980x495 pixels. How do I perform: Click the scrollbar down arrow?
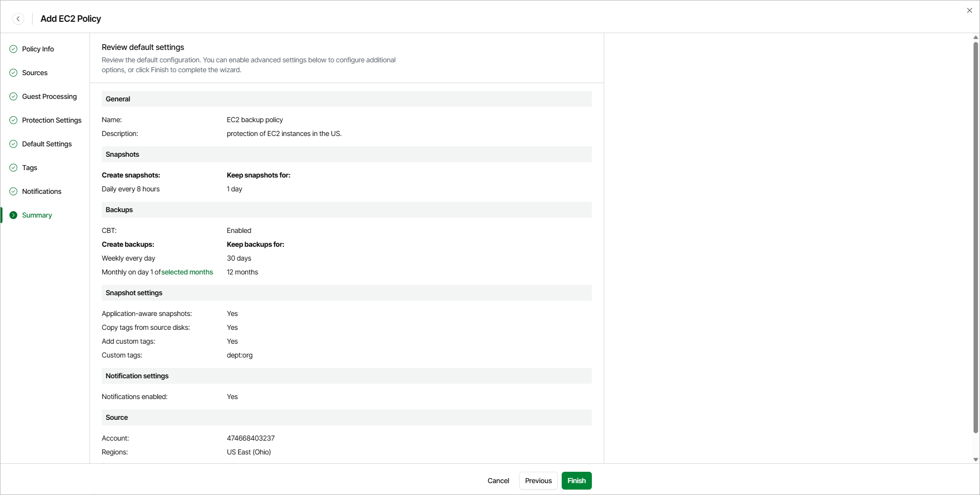click(976, 459)
